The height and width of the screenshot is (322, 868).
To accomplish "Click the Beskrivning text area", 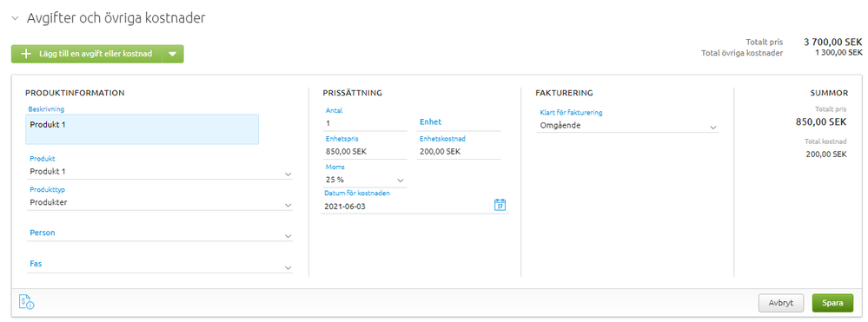I will pos(142,129).
